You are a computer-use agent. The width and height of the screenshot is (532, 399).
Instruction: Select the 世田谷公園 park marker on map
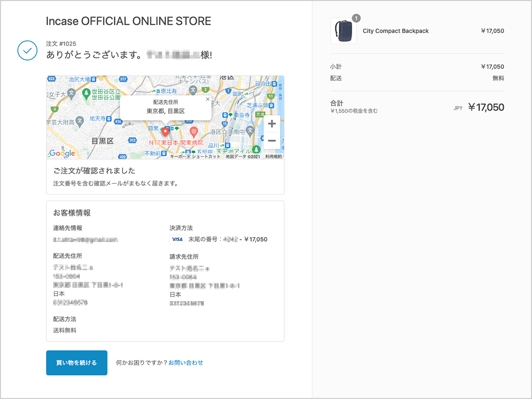[x=87, y=92]
